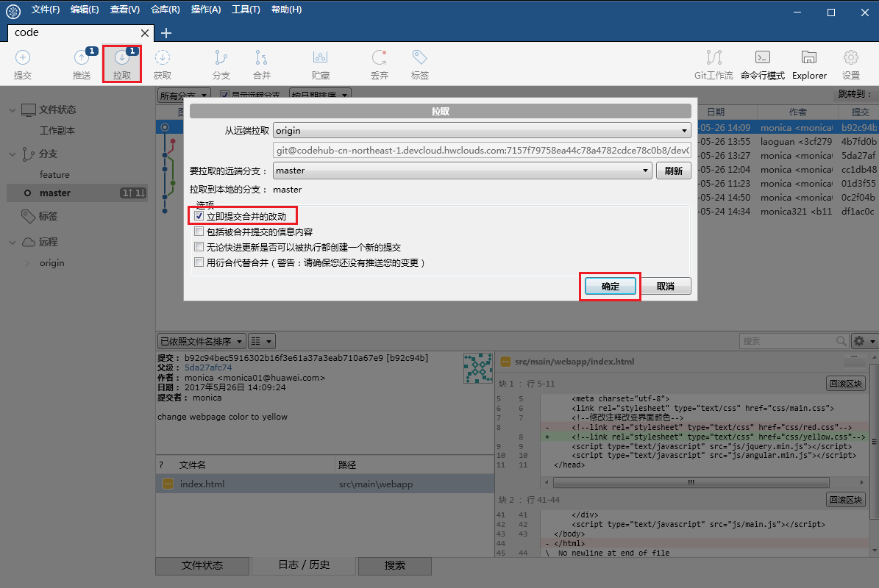879x588 pixels.
Task: Open the list view mode dropdown
Action: pyautogui.click(x=261, y=341)
